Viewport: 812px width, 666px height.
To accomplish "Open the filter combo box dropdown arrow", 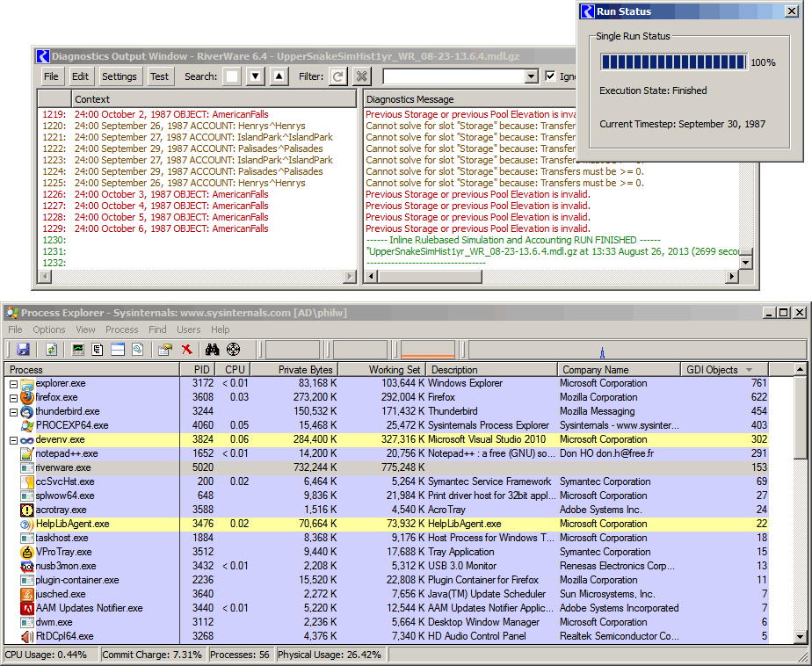I will click(x=531, y=76).
